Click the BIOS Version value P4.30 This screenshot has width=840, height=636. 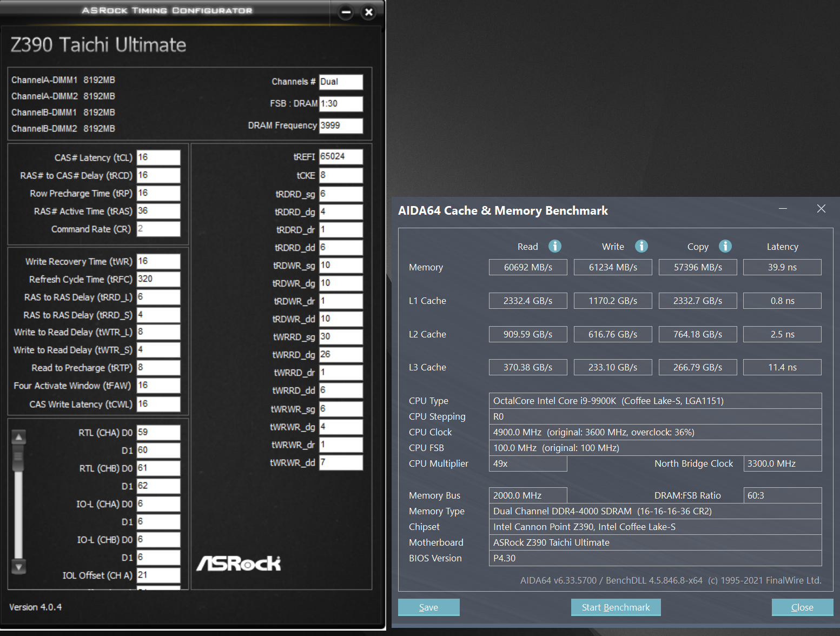pos(656,558)
